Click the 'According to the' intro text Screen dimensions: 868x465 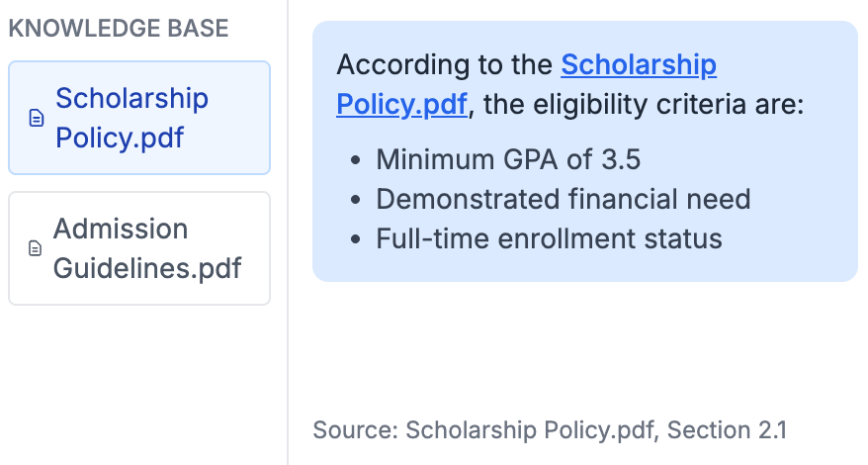tap(444, 65)
